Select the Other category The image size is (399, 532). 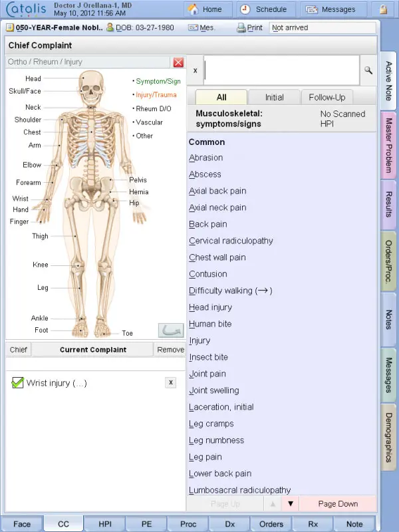click(144, 136)
